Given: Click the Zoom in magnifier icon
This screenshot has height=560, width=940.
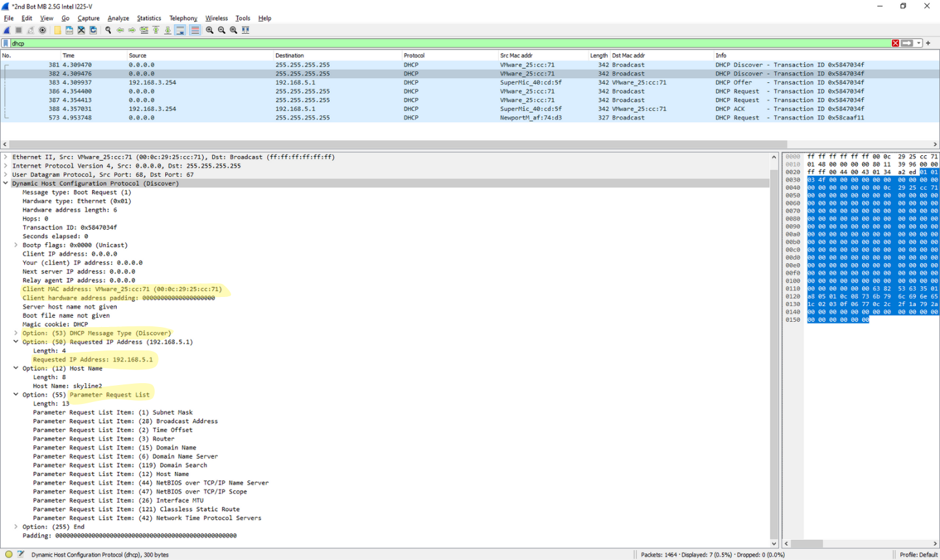Looking at the screenshot, I should [210, 30].
